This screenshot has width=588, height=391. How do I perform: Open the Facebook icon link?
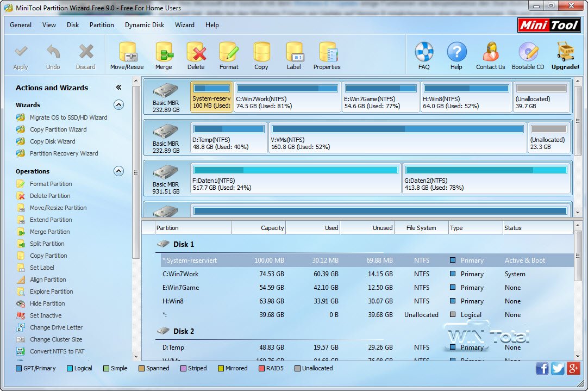542,369
